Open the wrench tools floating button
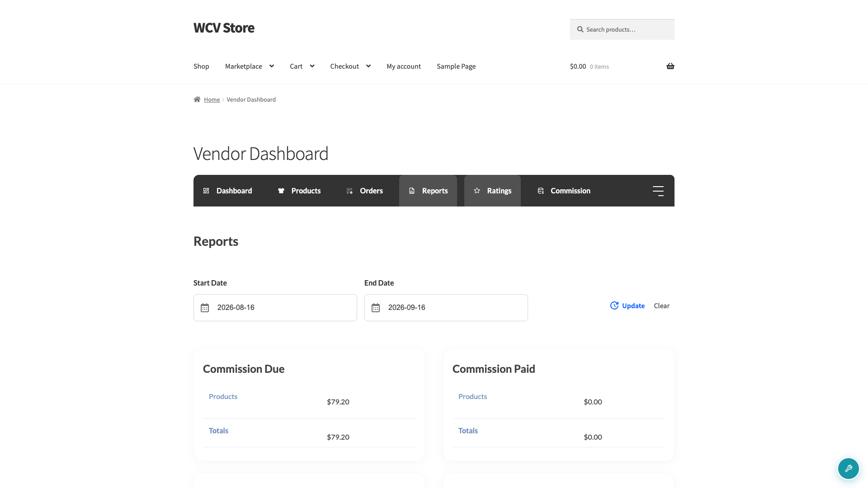 (849, 469)
